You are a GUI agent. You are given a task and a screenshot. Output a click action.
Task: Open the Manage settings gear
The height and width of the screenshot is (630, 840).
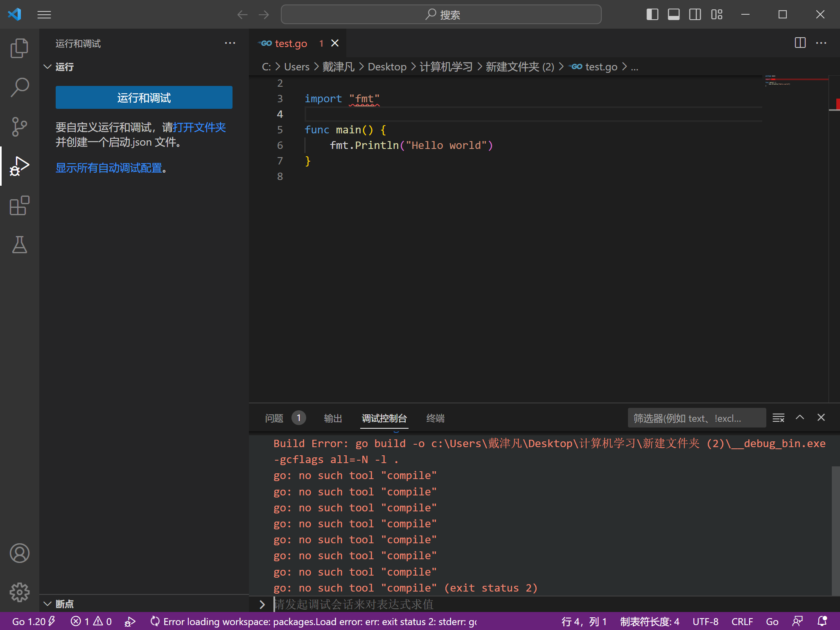pyautogui.click(x=19, y=592)
